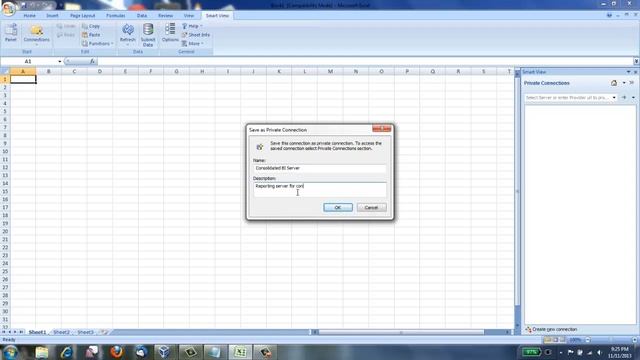Viewport: 640px width, 360px height.
Task: Switch to the Review ribbon tab
Action: tap(165, 16)
